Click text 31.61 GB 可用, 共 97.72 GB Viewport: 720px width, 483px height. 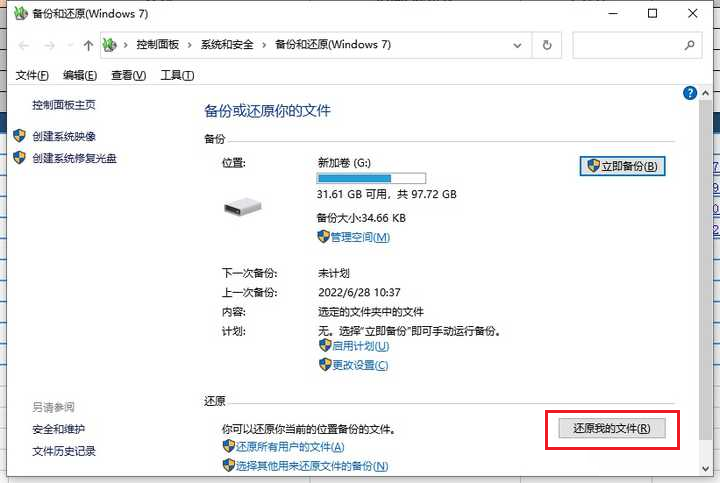pyautogui.click(x=387, y=194)
